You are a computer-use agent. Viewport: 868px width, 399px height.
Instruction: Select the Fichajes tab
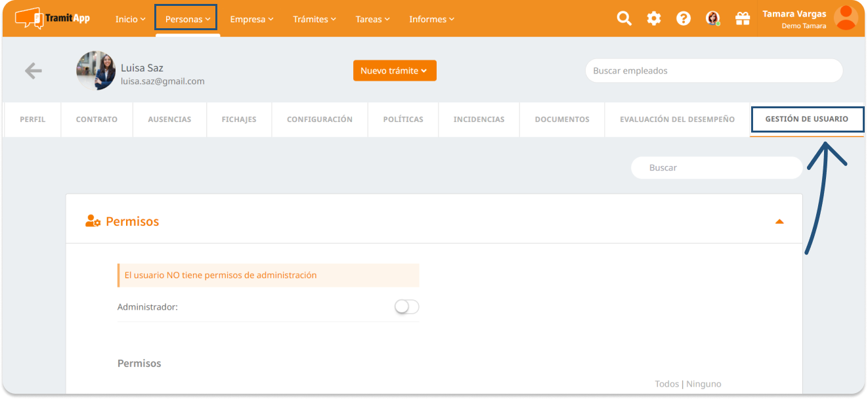click(239, 119)
